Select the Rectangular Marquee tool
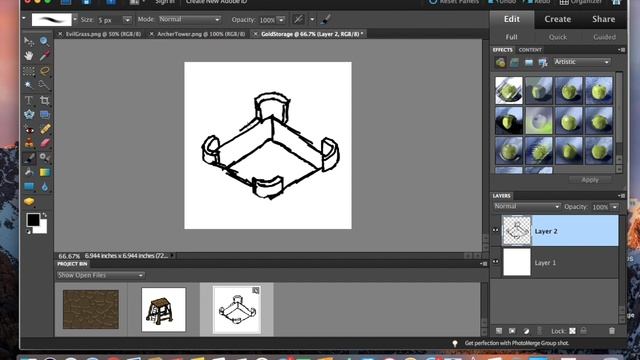 coord(29,71)
